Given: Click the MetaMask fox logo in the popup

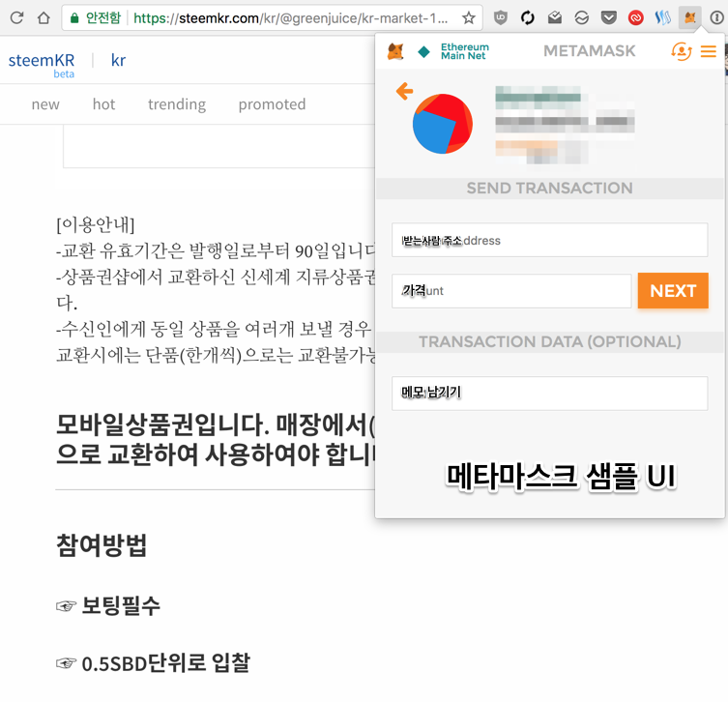Looking at the screenshot, I should pyautogui.click(x=395, y=51).
